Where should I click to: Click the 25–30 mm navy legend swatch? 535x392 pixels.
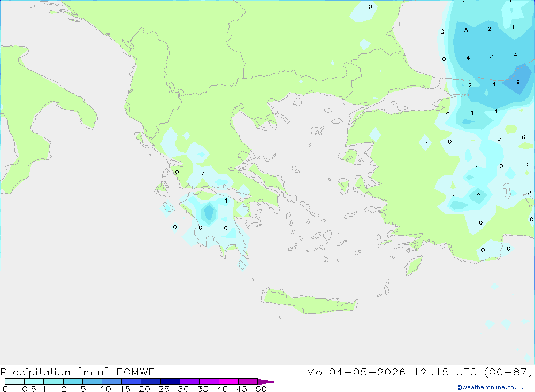(170, 381)
